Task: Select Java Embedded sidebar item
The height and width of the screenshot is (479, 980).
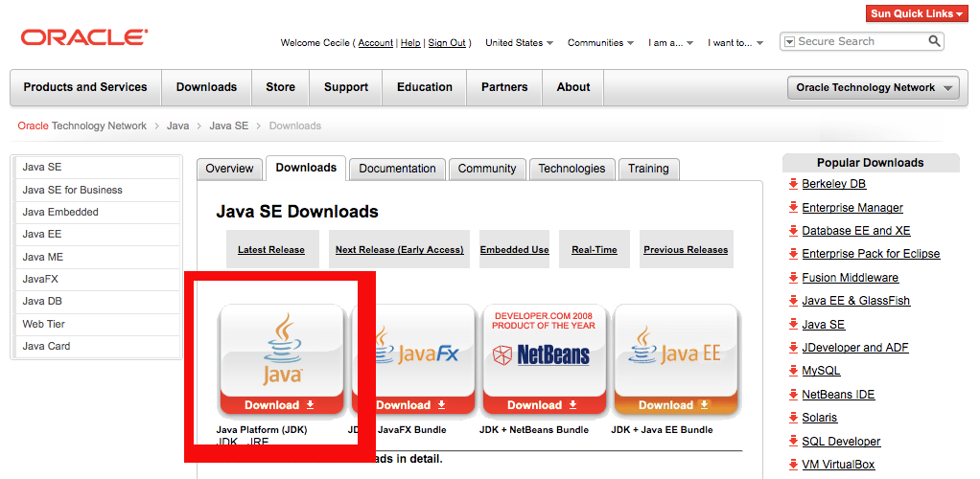Action: (96, 213)
